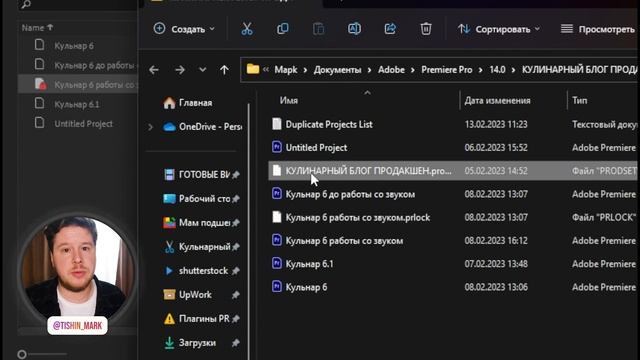Select Кульнар 6.1 in Premiere list

[78, 104]
